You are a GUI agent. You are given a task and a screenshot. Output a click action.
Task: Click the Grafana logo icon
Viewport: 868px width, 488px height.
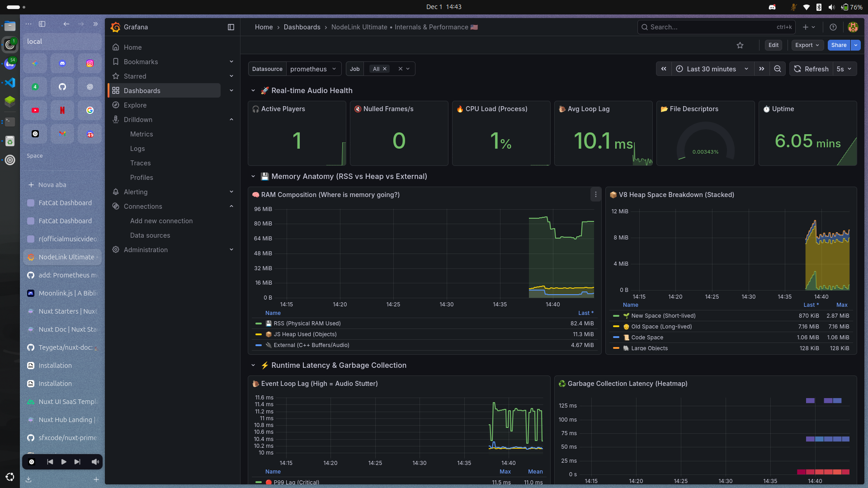[x=115, y=27]
